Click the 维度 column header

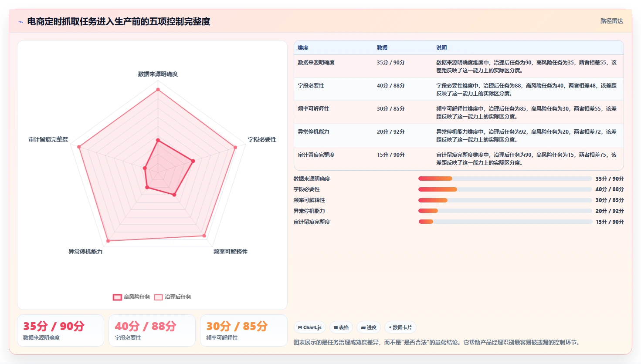303,48
